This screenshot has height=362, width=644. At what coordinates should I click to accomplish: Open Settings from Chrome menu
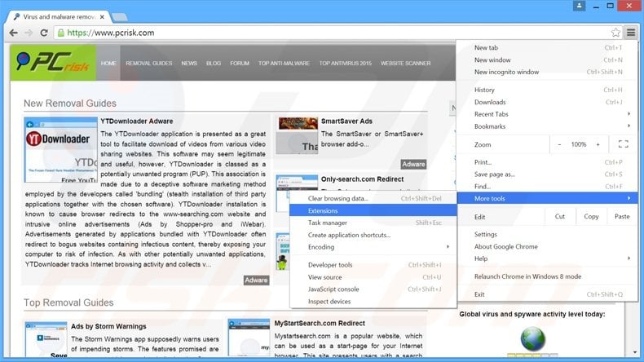pos(548,234)
